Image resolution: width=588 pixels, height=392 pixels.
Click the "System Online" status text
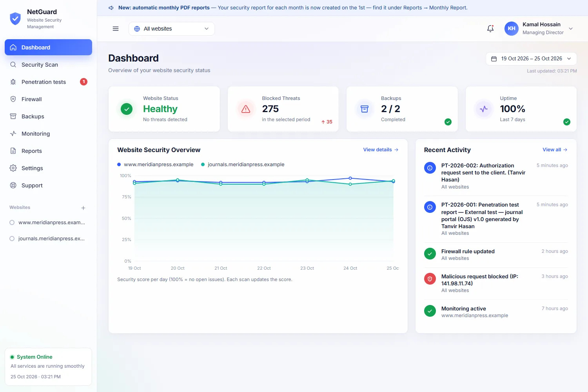point(34,357)
